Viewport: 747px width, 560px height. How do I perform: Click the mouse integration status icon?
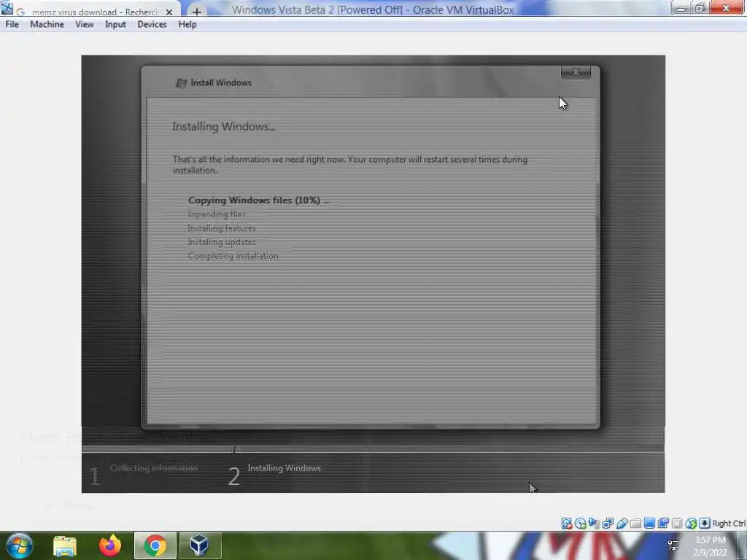[691, 524]
